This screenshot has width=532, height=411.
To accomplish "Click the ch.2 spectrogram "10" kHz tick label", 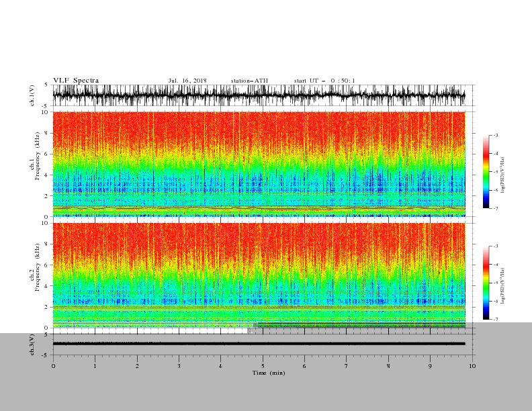I will (45, 223).
